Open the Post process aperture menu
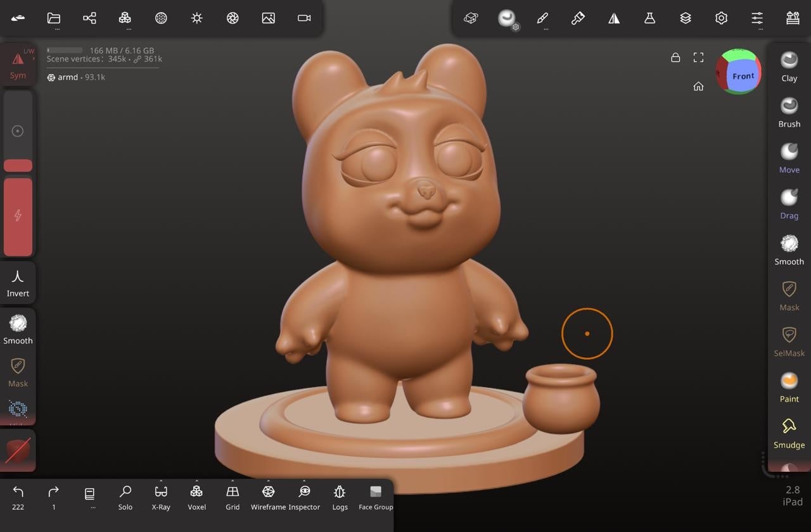Viewport: 811px width, 532px height. (x=233, y=18)
